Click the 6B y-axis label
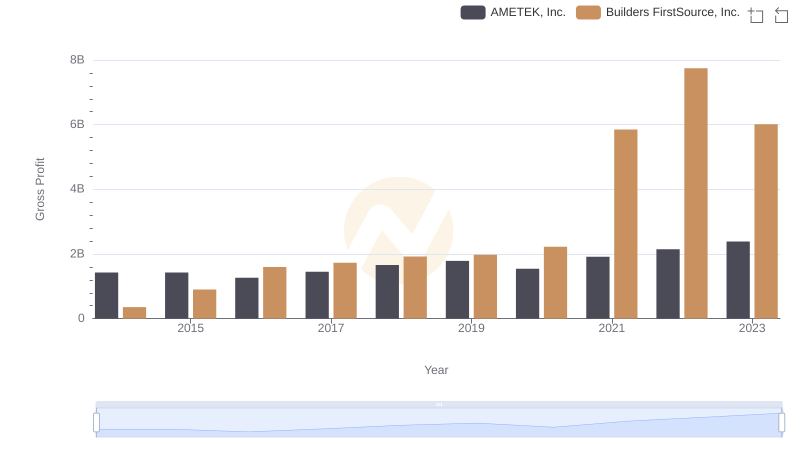This screenshot has height=461, width=800. 77,124
